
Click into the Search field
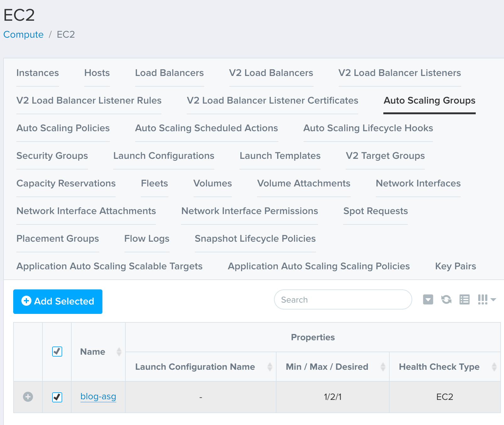coord(343,299)
